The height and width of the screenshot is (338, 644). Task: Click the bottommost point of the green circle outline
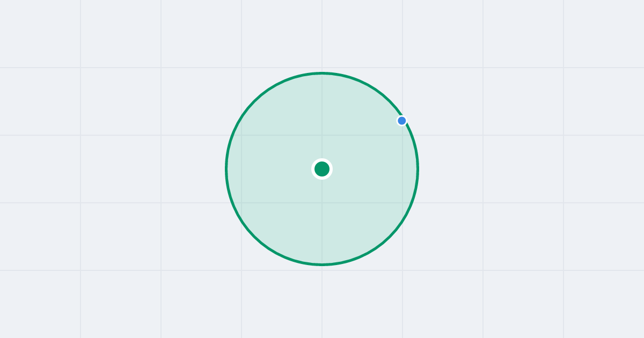322,264
